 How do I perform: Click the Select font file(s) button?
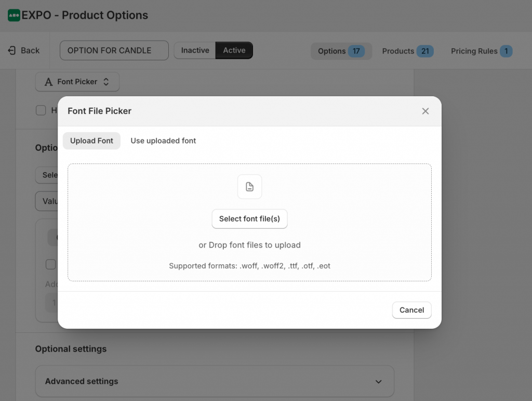click(x=249, y=219)
